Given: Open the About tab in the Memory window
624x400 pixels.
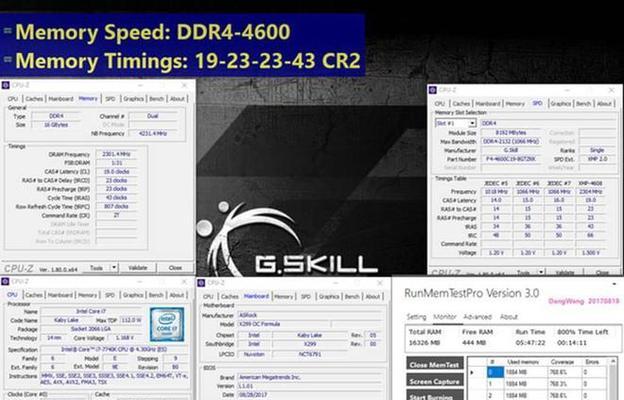Looking at the screenshot, I should pyautogui.click(x=177, y=99).
